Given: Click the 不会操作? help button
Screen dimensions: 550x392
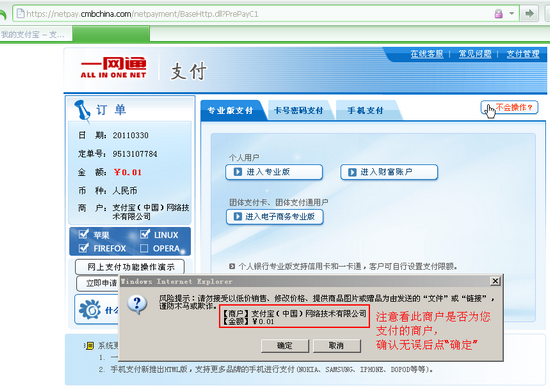Looking at the screenshot, I should [x=509, y=107].
